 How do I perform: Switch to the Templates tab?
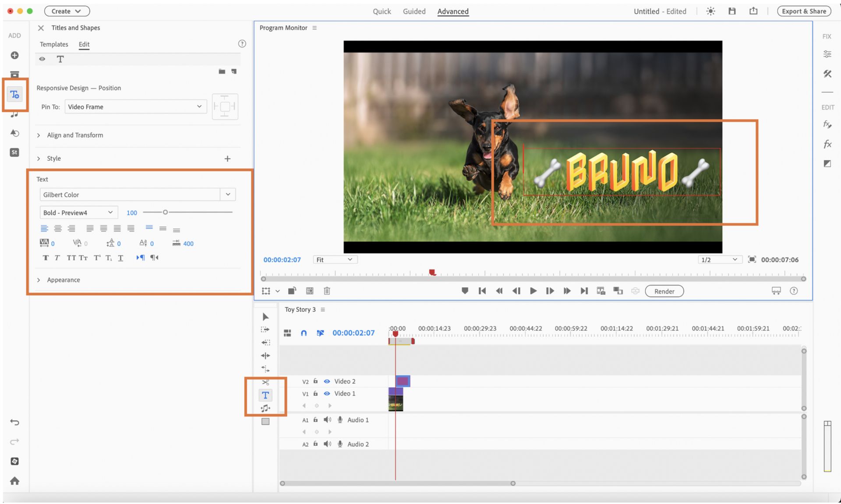tap(54, 44)
